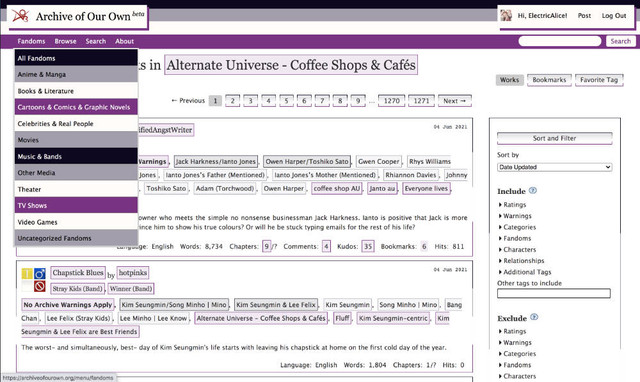Open the Chapstick Blues work title
640x382 pixels.
78,273
